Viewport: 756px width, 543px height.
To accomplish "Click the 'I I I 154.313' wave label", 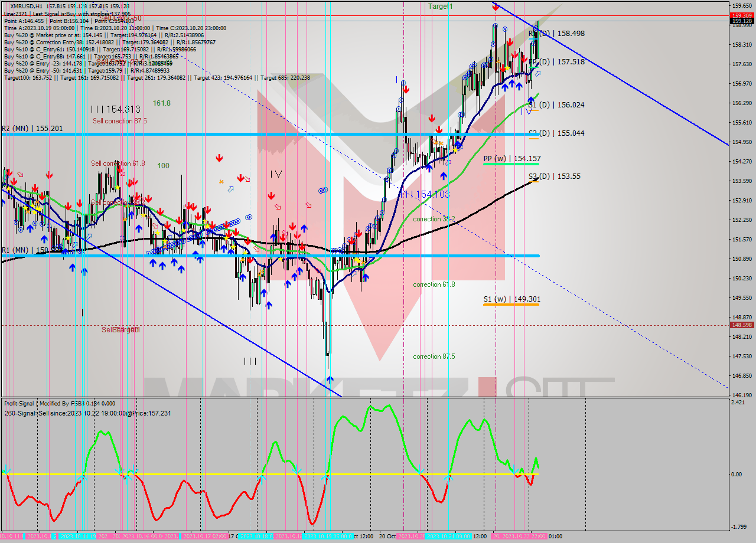I will tap(115, 109).
